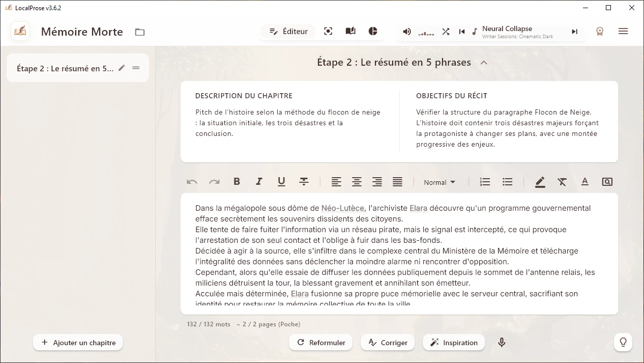This screenshot has width=644, height=363.
Task: Skip to next track
Action: [574, 32]
